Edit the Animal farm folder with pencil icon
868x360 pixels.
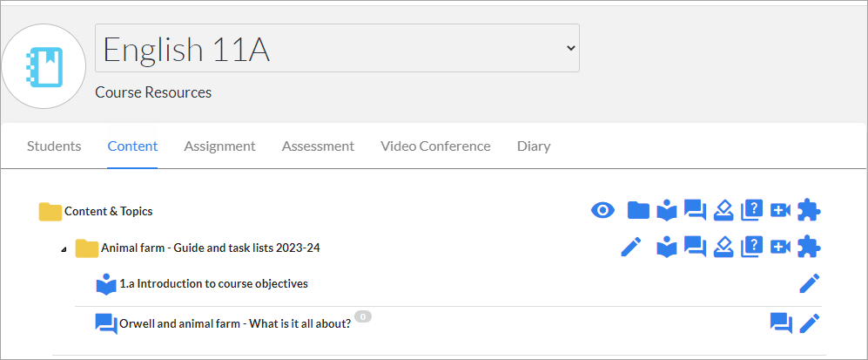tap(631, 247)
